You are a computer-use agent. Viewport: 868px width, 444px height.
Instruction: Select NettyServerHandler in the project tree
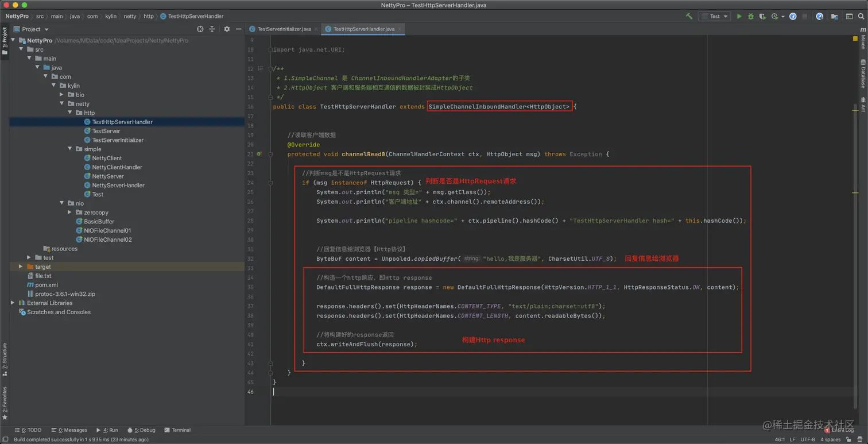pos(118,185)
